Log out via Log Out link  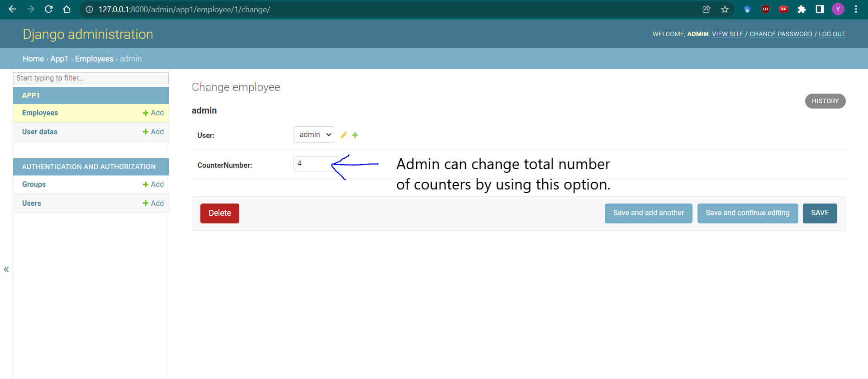pos(832,34)
